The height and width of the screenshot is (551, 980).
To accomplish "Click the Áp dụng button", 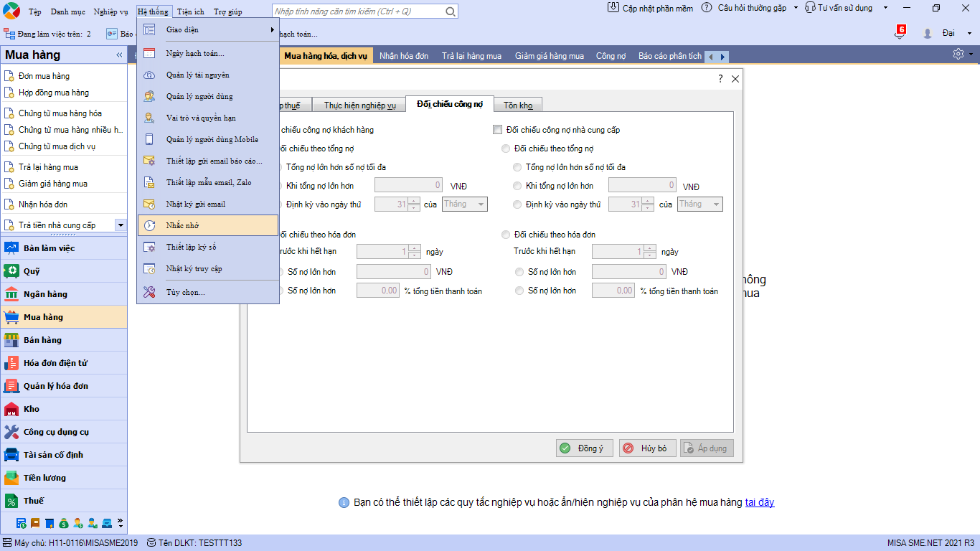I will pos(707,448).
